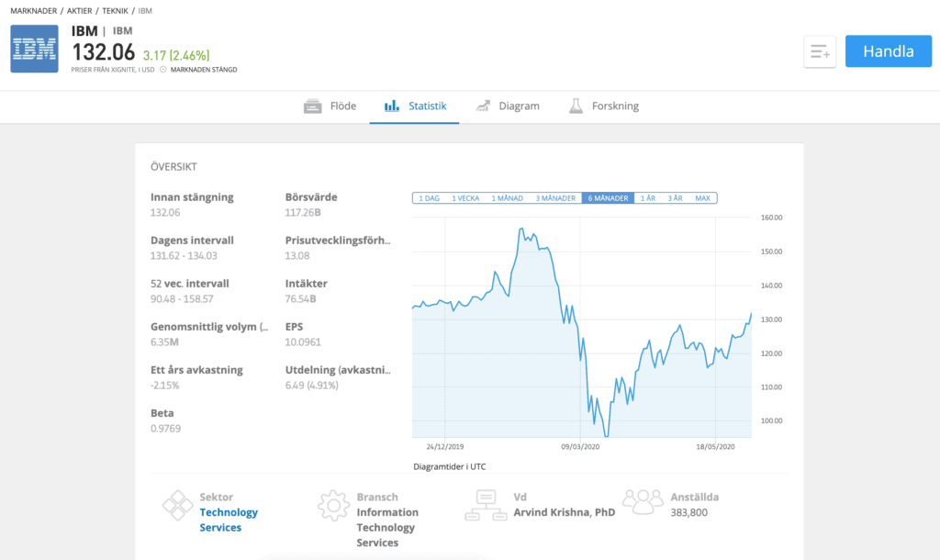Switch to the Diagram tab
This screenshot has width=940, height=560.
[x=507, y=106]
